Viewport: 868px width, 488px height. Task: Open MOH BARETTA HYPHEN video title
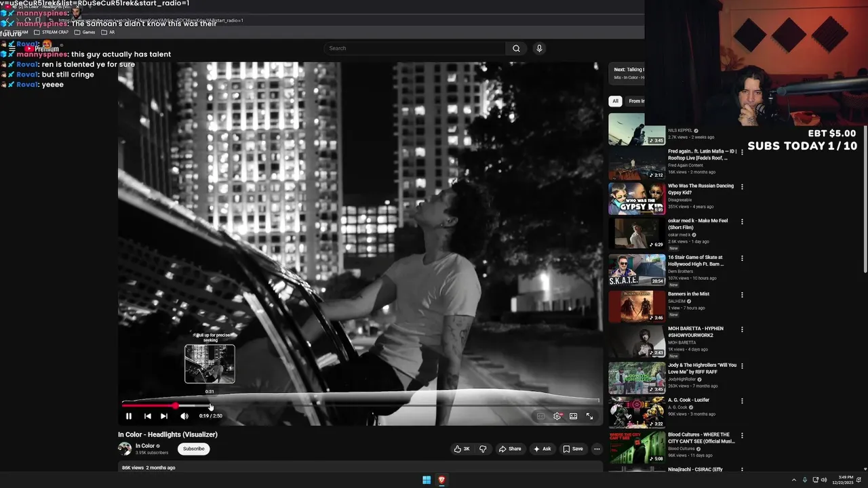click(696, 332)
